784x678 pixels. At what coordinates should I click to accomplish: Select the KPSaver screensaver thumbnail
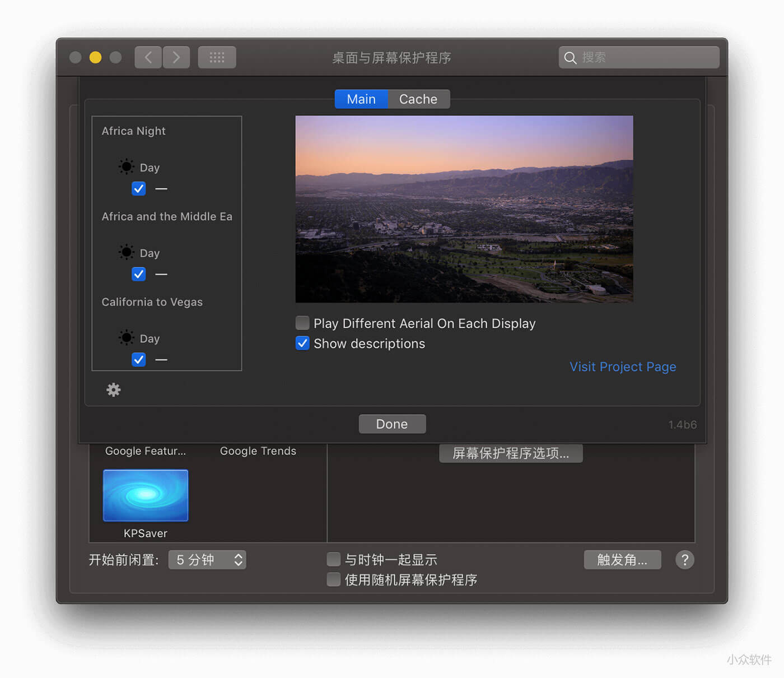coord(145,495)
